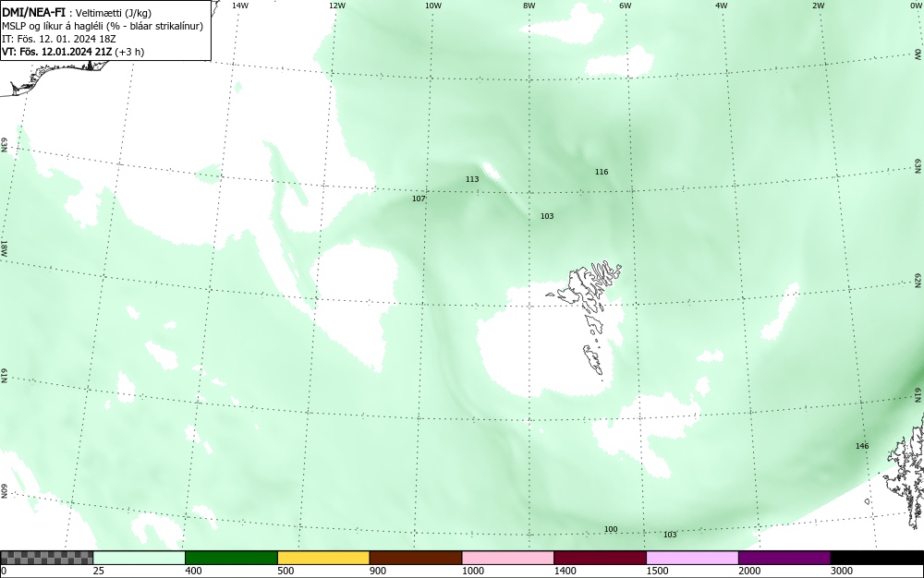The image size is (924, 578).
Task: Click the lavender 1500–2000 legend swatch
Action: point(692,558)
